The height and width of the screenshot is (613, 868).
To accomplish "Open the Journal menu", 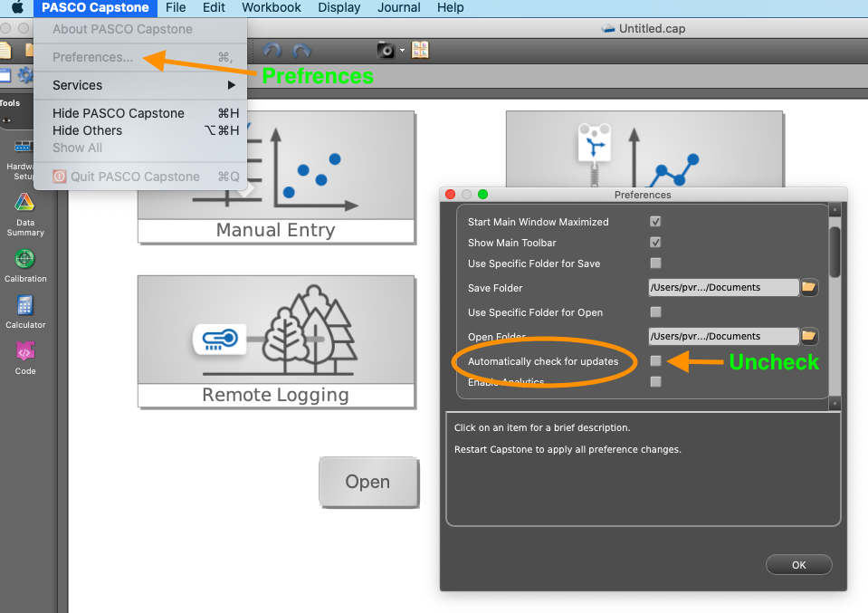I will click(398, 7).
